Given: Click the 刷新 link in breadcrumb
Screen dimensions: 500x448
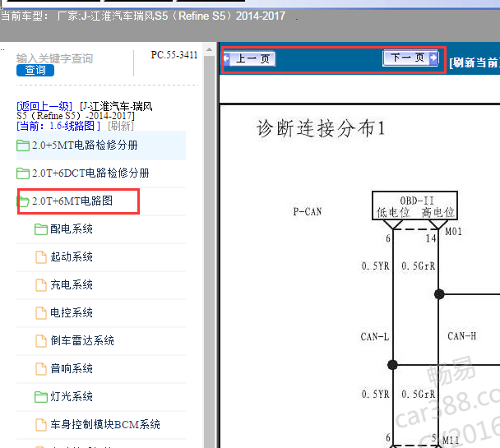Looking at the screenshot, I should [x=121, y=126].
